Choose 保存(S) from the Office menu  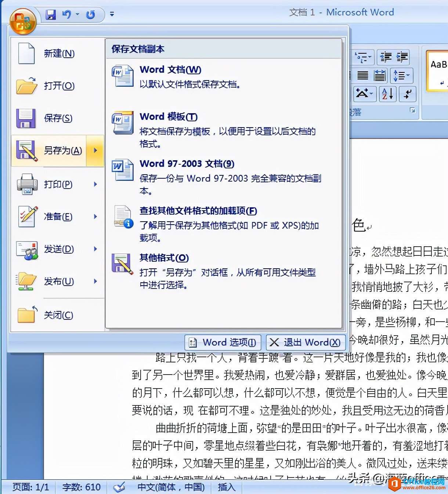(58, 118)
